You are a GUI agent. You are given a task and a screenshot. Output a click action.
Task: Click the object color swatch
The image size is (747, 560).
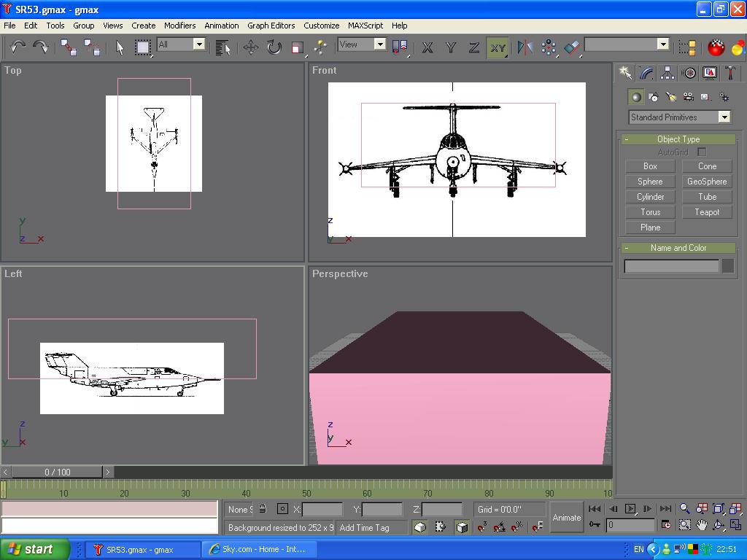[x=727, y=266]
